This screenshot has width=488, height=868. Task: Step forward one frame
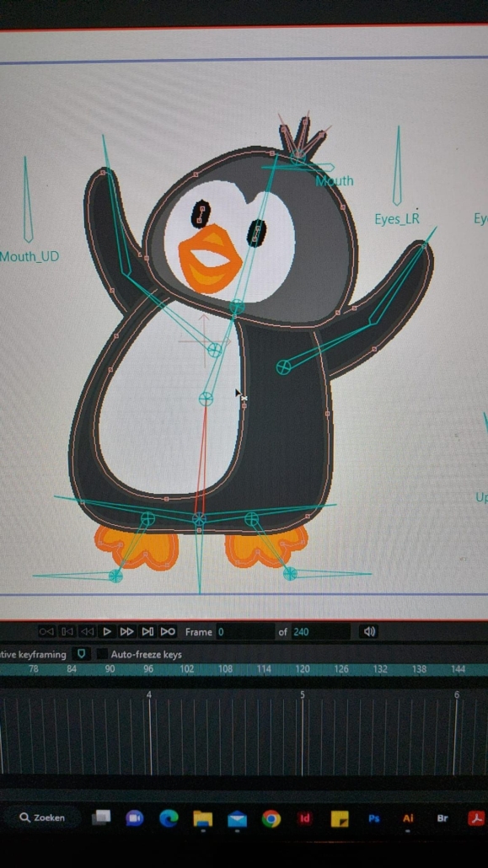pos(127,632)
